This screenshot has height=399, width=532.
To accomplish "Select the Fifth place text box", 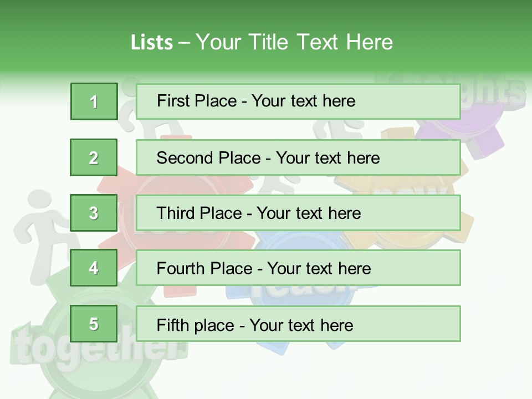I will point(298,324).
